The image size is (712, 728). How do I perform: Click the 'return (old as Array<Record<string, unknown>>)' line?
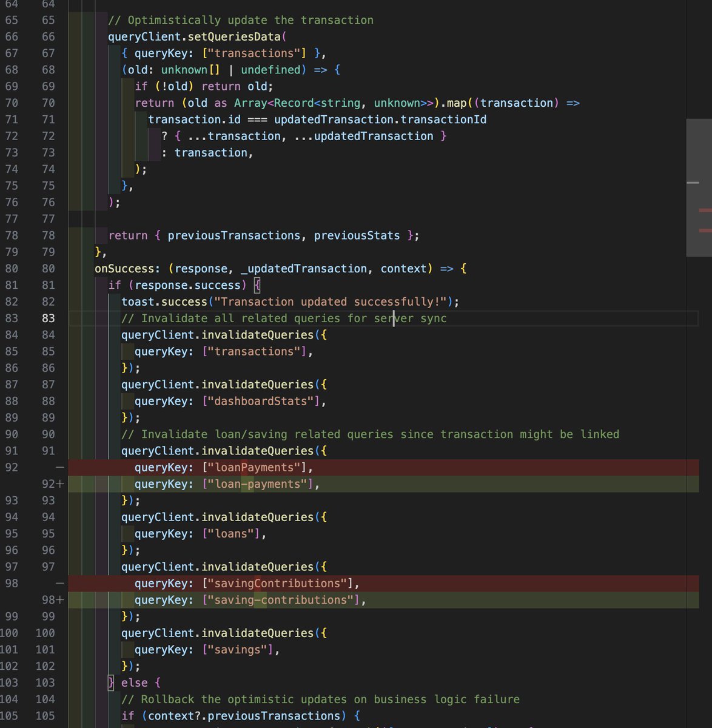pos(357,103)
